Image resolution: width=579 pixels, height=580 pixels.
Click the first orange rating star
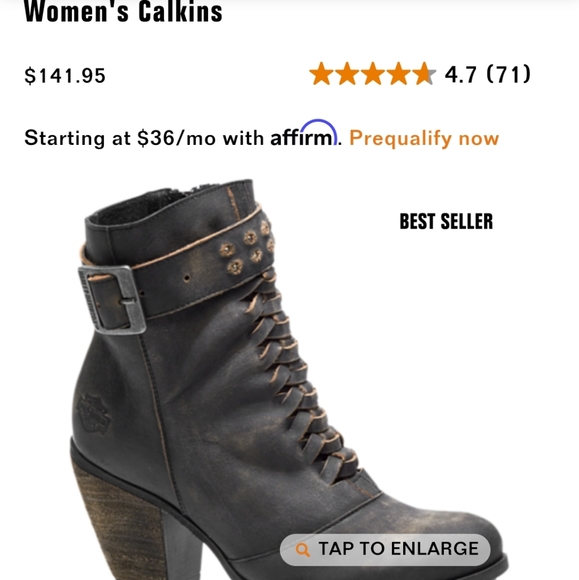pos(321,74)
